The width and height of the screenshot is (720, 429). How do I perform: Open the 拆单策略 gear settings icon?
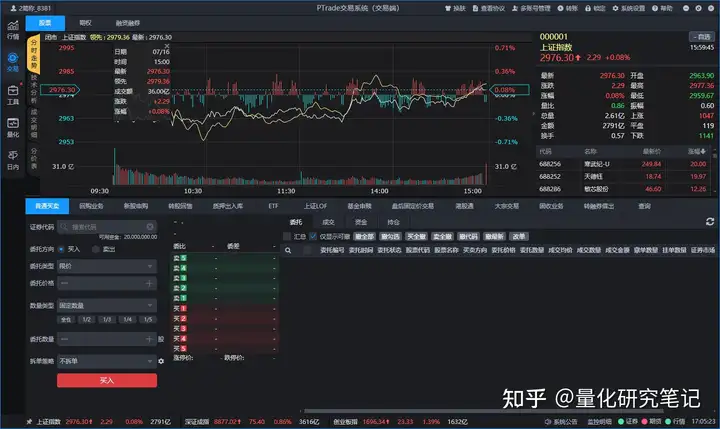click(x=161, y=361)
